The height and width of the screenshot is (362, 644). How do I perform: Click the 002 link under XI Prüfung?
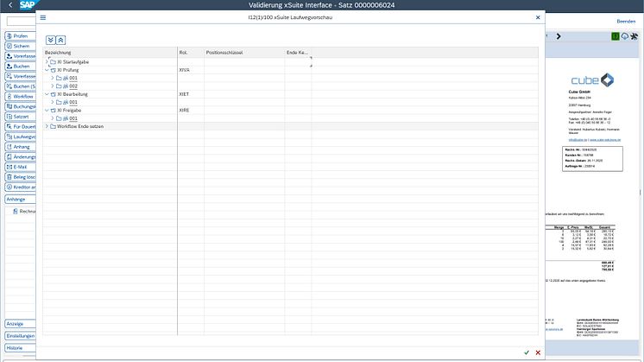point(73,86)
